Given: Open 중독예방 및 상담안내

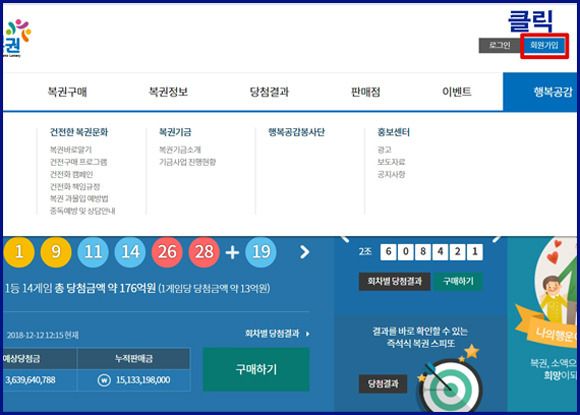Looking at the screenshot, I should pos(82,211).
